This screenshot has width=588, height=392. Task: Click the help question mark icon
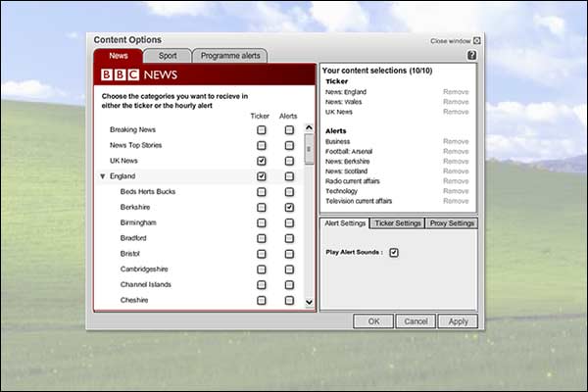[471, 56]
